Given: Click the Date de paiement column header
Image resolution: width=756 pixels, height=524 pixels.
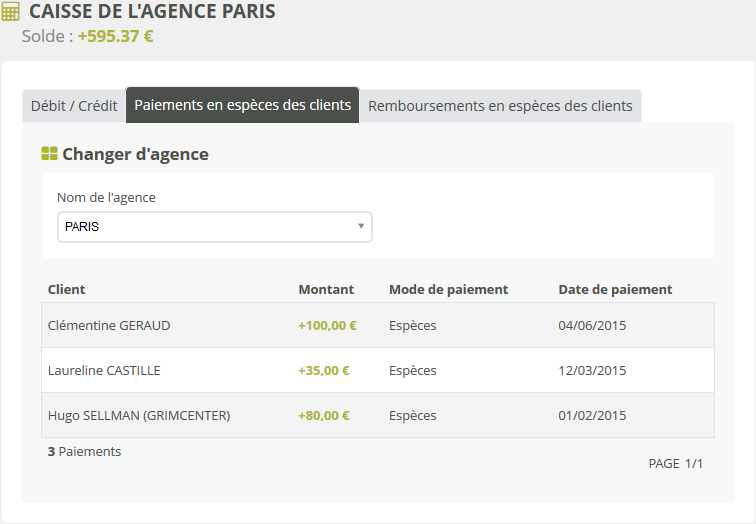Looking at the screenshot, I should click(615, 289).
